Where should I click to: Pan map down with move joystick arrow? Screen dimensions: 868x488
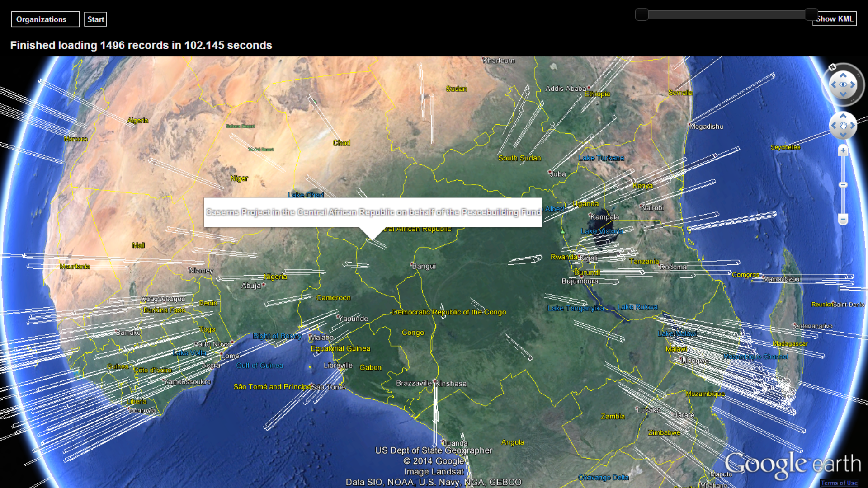pos(843,135)
